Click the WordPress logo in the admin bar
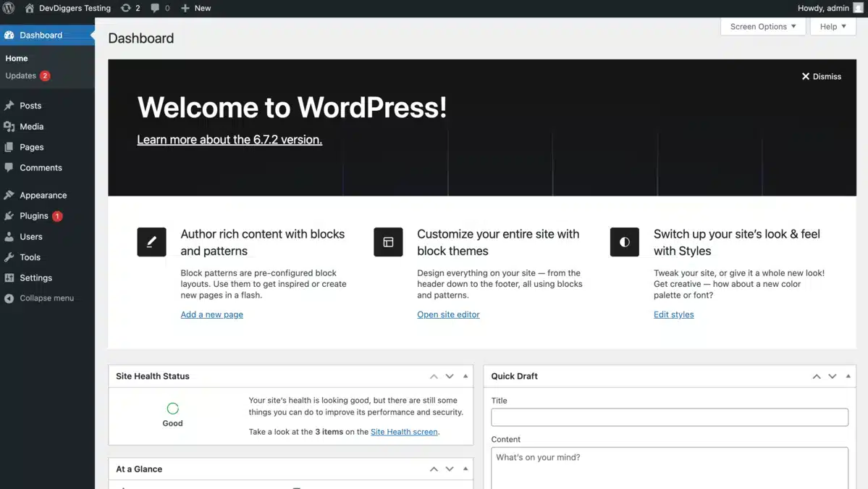The height and width of the screenshot is (489, 868). 9,8
